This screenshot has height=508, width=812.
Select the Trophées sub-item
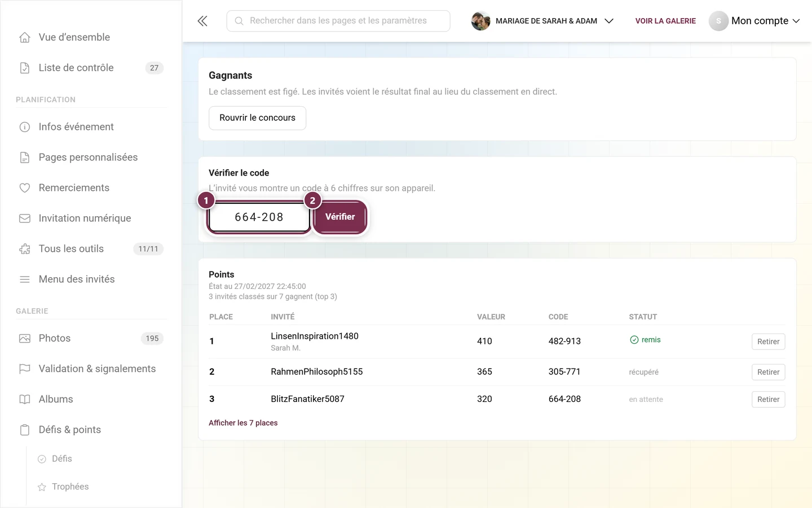point(70,487)
